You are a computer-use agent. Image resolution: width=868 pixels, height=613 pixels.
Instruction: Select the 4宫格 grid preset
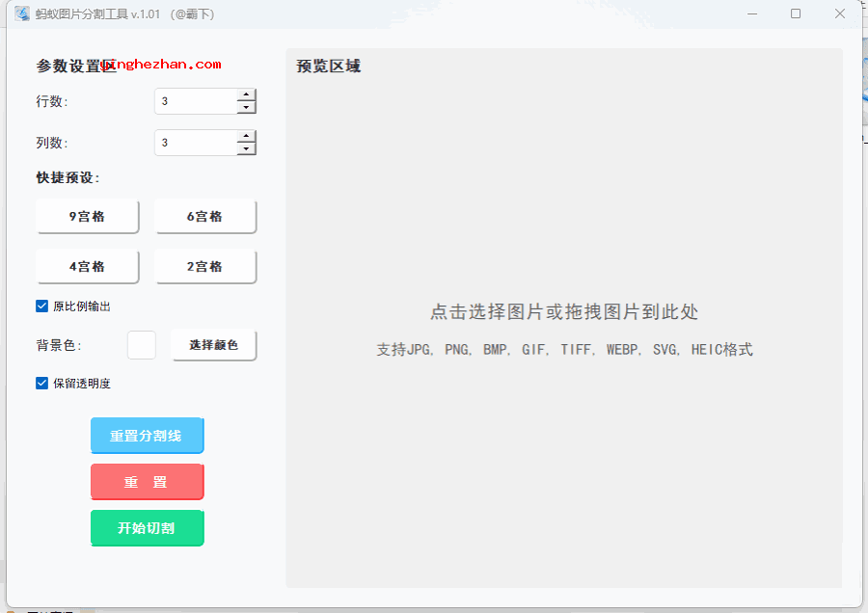coord(88,266)
